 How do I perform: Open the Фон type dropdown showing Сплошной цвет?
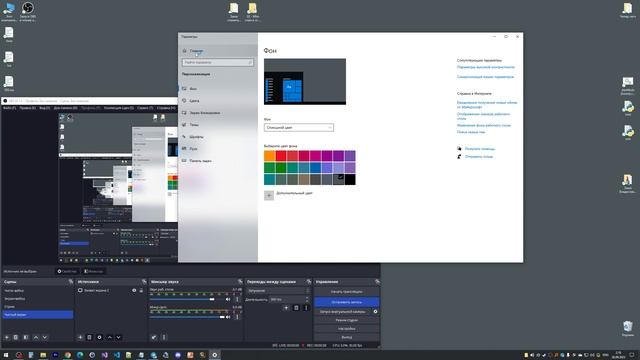[x=299, y=128]
